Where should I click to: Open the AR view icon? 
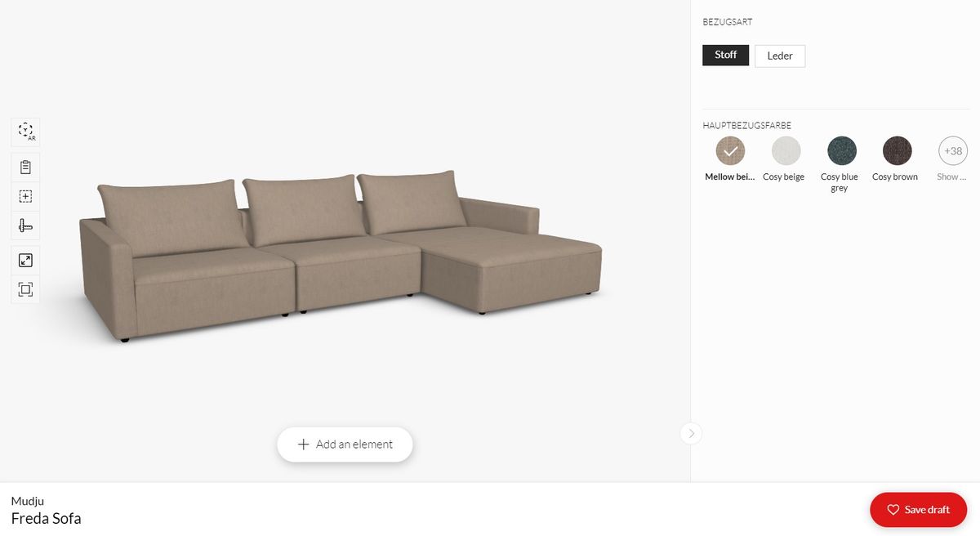click(25, 132)
